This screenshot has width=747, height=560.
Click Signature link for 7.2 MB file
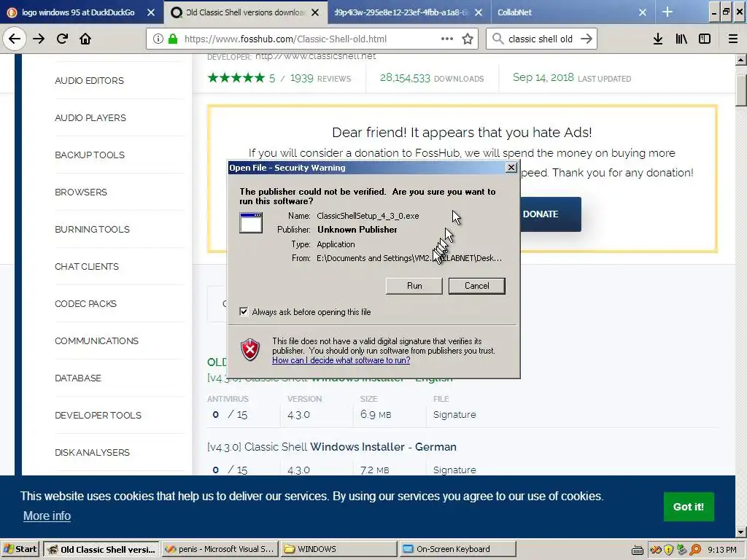point(454,470)
